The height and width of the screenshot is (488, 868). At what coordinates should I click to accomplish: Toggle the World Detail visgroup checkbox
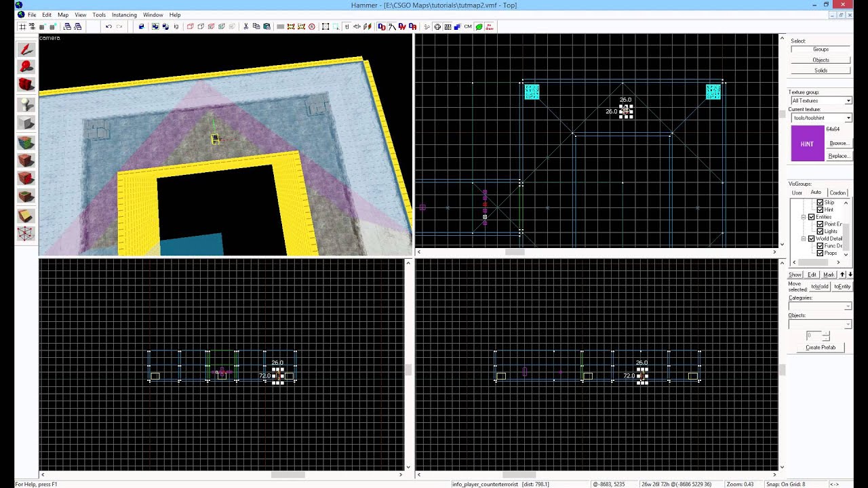(812, 239)
